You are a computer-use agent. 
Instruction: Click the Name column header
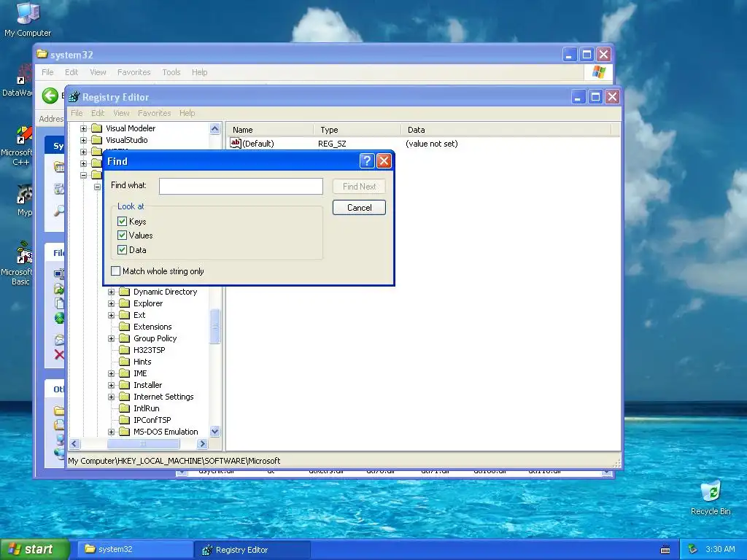[270, 130]
